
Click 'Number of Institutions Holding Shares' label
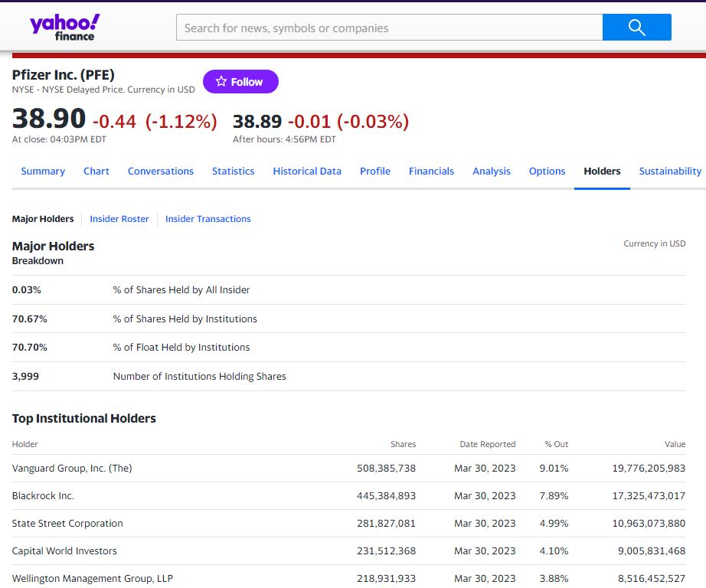point(199,377)
